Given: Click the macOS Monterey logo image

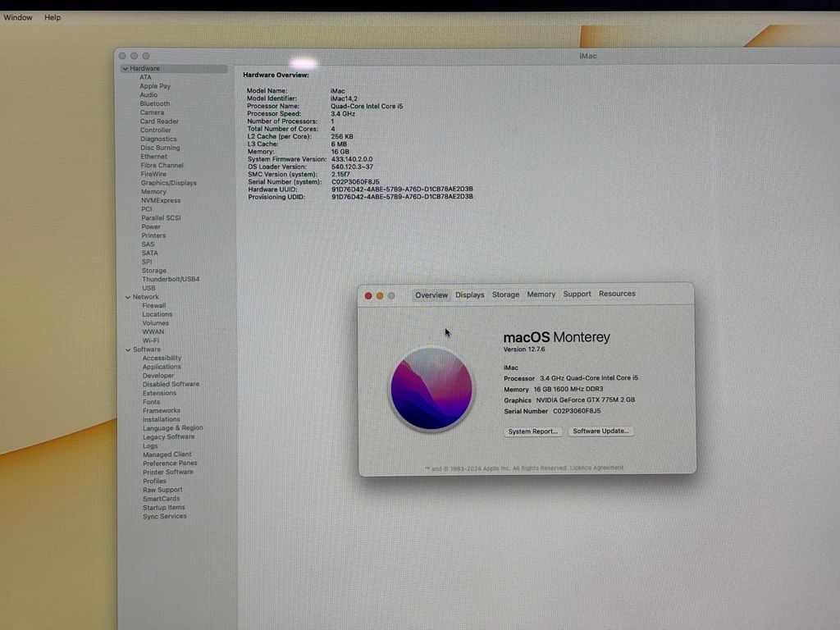Looking at the screenshot, I should (431, 390).
